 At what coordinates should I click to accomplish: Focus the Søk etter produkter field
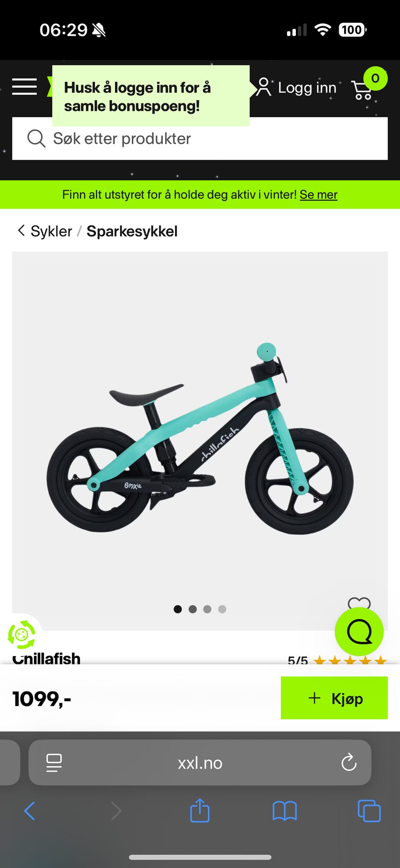[200, 138]
